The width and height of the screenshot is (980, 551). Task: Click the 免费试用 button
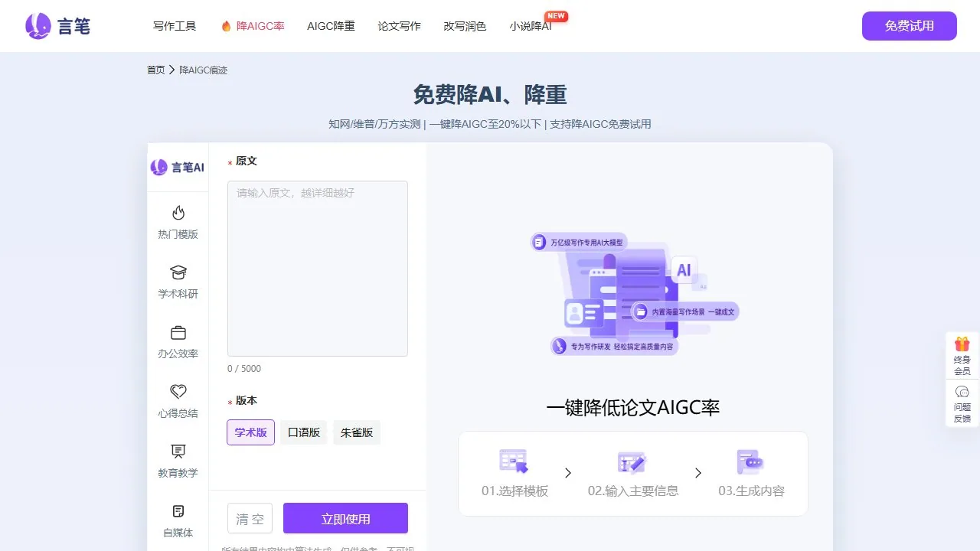tap(910, 26)
